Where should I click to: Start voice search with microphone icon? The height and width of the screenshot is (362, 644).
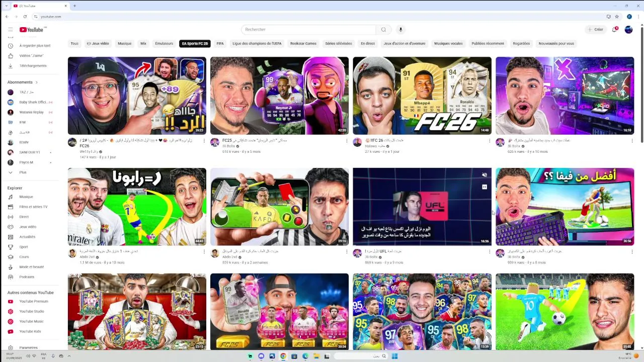[x=400, y=30]
